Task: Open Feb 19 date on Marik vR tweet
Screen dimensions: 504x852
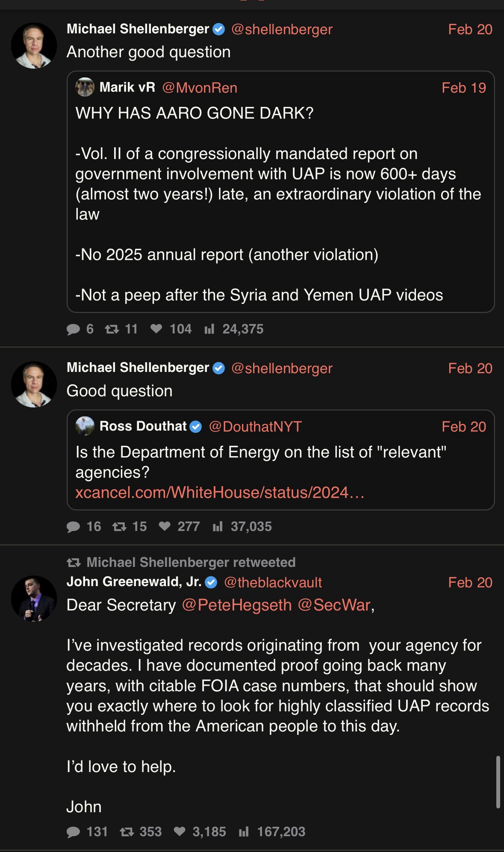Action: 463,88
